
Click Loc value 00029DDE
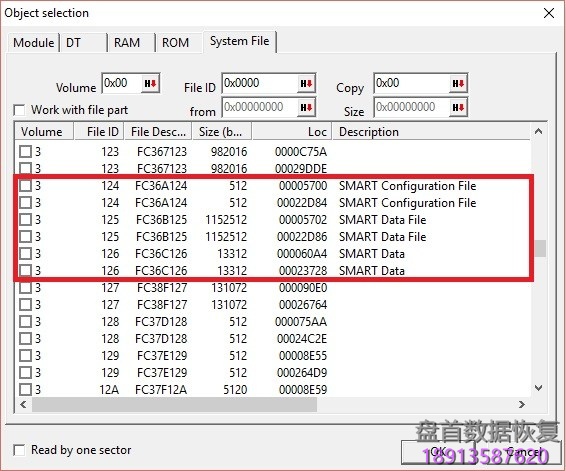pos(301,169)
